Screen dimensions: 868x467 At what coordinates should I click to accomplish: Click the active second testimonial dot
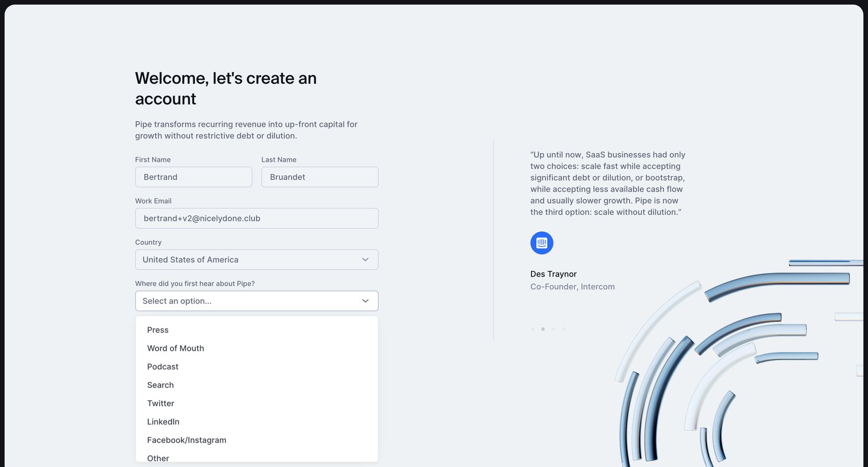pyautogui.click(x=543, y=329)
